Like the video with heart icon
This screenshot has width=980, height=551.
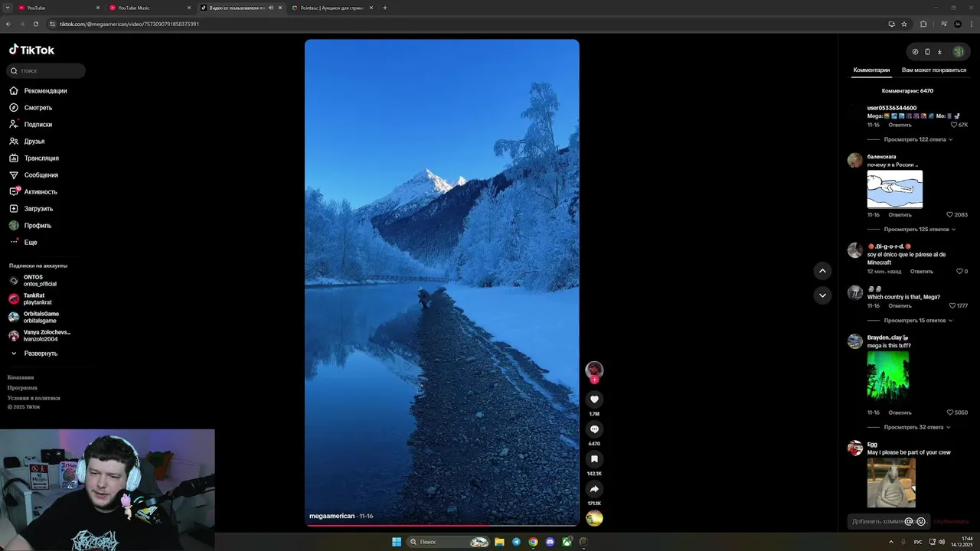[x=594, y=399]
